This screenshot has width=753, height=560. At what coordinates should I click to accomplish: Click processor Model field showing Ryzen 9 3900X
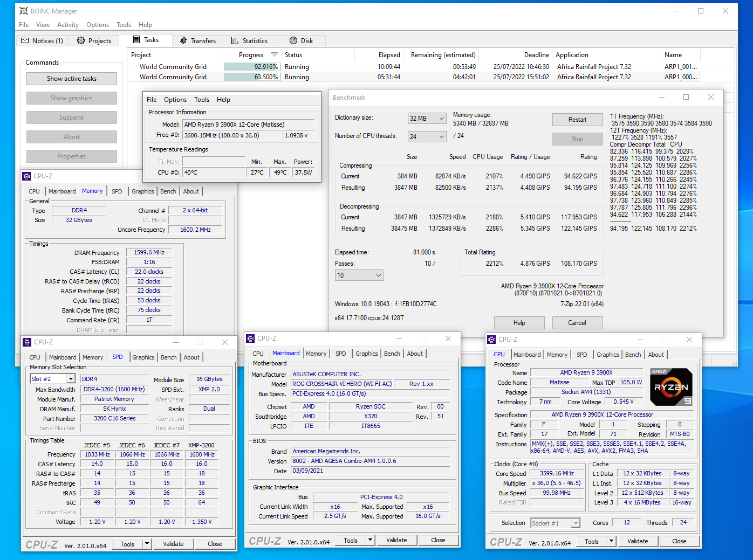pyautogui.click(x=248, y=125)
